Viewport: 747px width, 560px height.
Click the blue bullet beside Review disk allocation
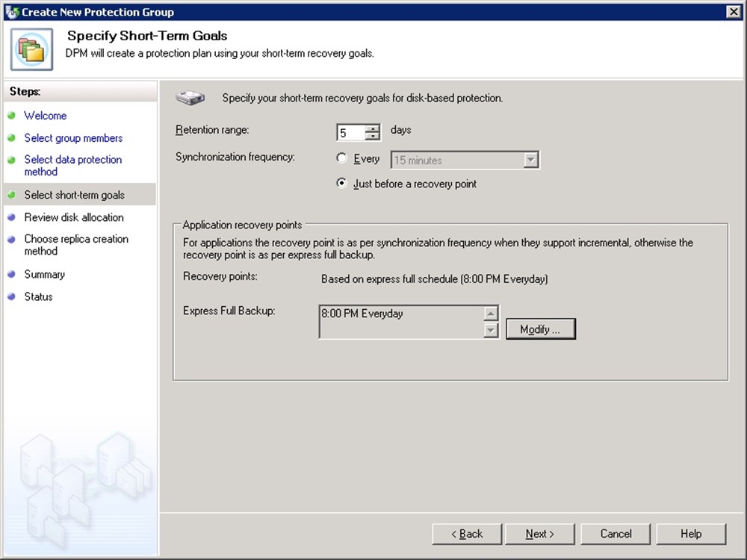coord(11,217)
